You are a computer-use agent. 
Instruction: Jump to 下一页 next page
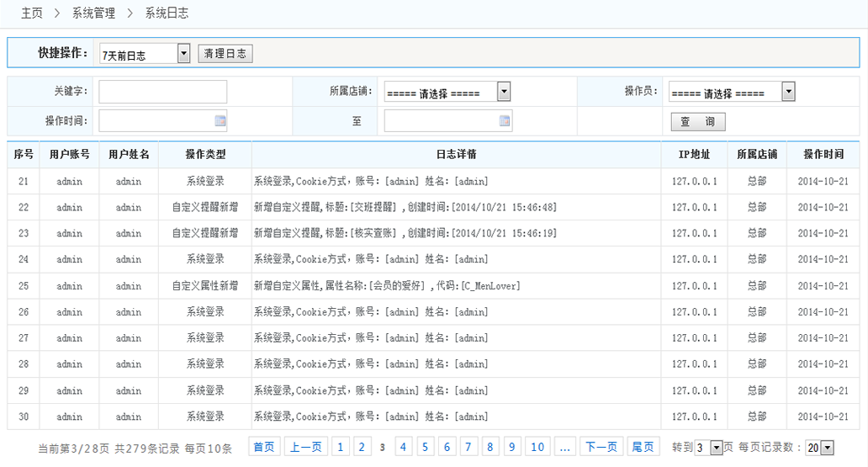pos(601,448)
